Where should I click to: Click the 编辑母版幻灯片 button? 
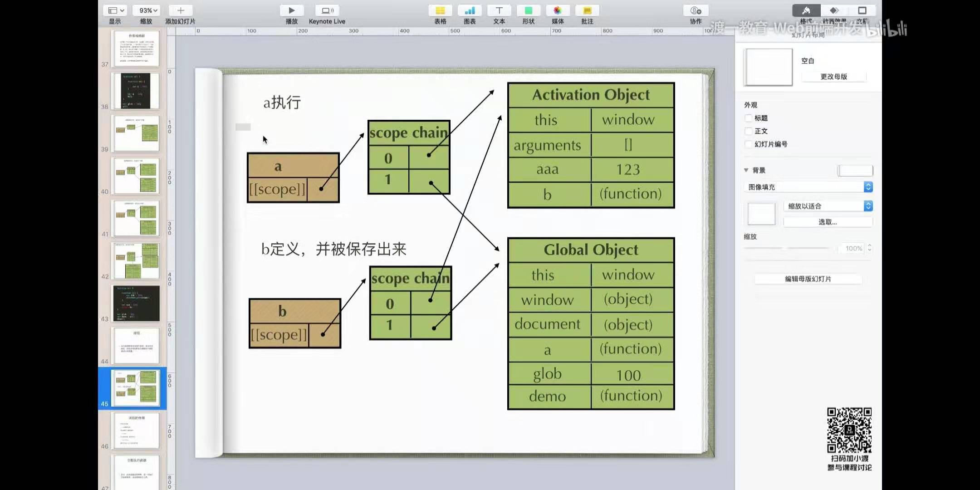tap(808, 279)
